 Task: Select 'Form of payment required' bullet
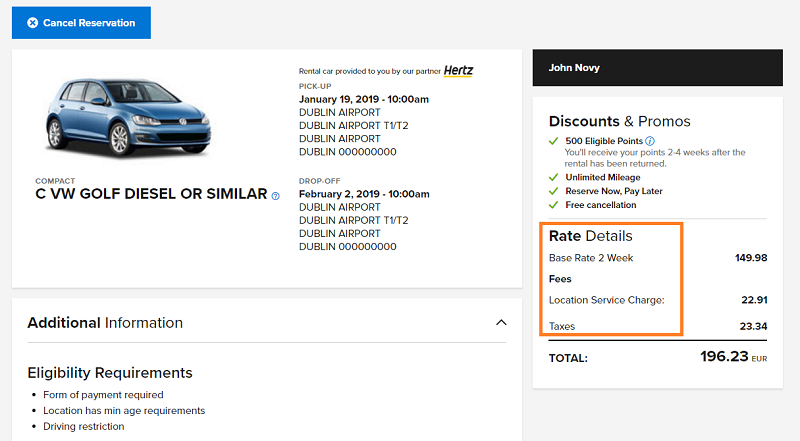tap(103, 395)
